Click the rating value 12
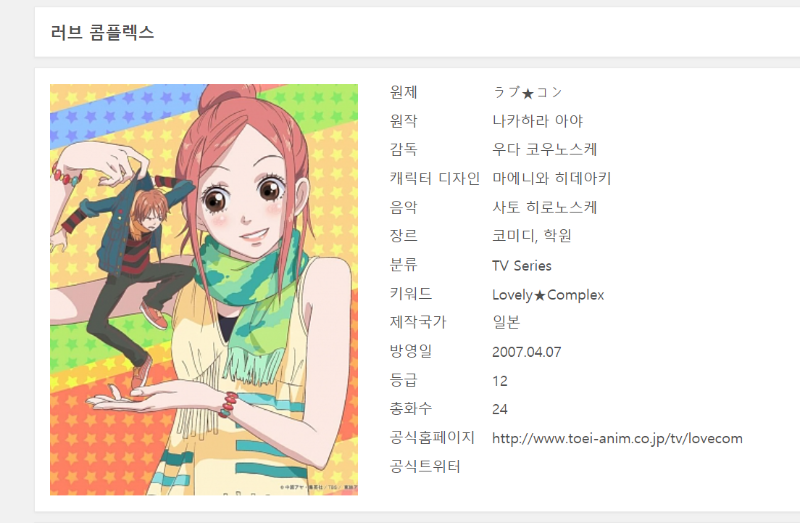Image resolution: width=800 pixels, height=523 pixels. point(500,381)
